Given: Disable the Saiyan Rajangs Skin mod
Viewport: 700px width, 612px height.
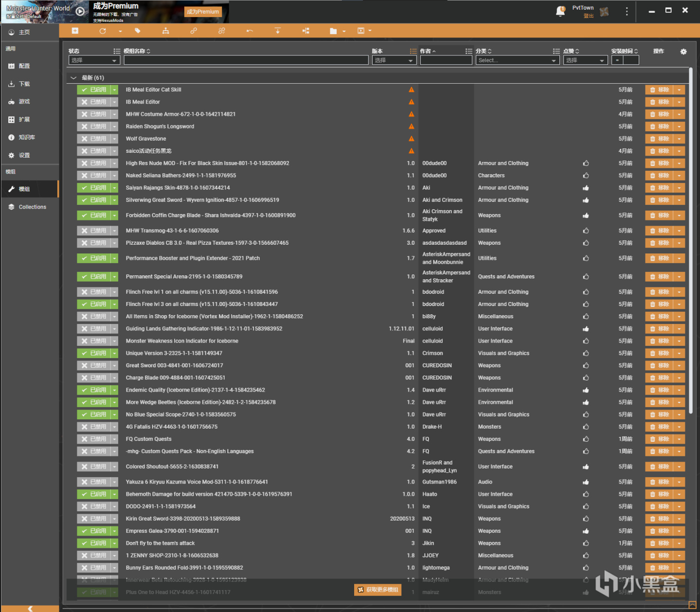Looking at the screenshot, I should click(93, 188).
